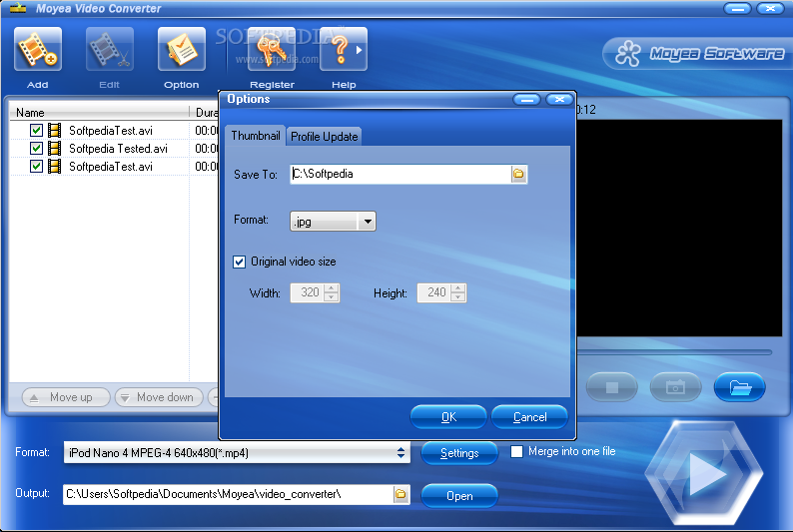The height and width of the screenshot is (532, 793).
Task: Click the Register keys icon
Action: pos(272,49)
